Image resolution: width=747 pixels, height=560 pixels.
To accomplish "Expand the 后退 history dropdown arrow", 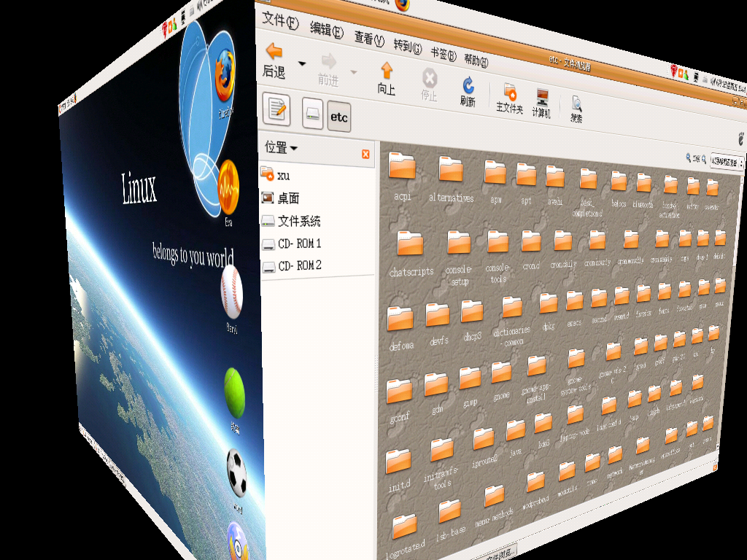I will coord(302,63).
